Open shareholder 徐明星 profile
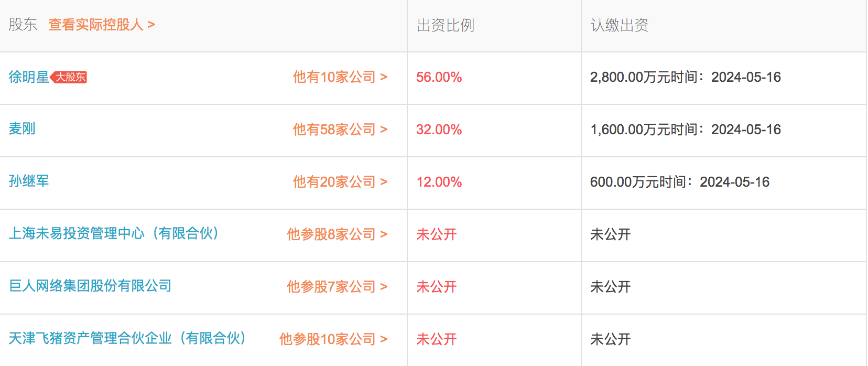The height and width of the screenshot is (366, 868). 28,77
